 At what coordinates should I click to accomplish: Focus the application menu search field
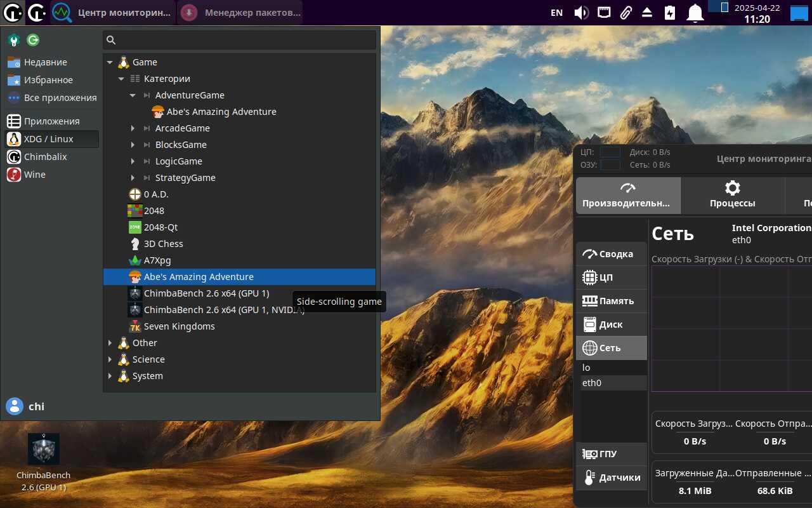point(240,40)
